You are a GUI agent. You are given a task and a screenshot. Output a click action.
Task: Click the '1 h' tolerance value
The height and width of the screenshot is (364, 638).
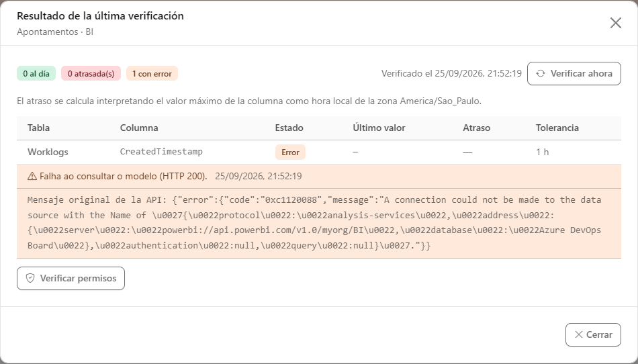[x=543, y=152]
